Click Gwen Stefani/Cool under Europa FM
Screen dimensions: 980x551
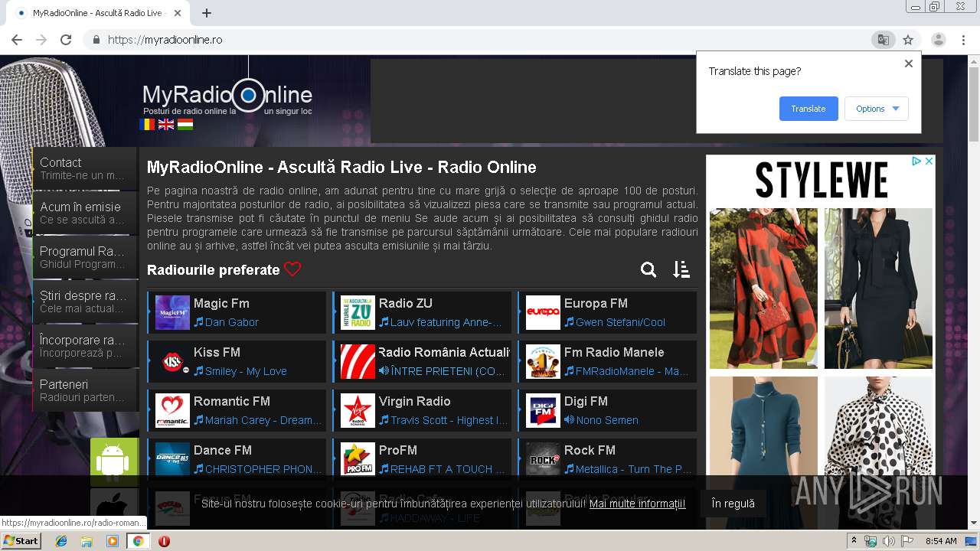(620, 322)
